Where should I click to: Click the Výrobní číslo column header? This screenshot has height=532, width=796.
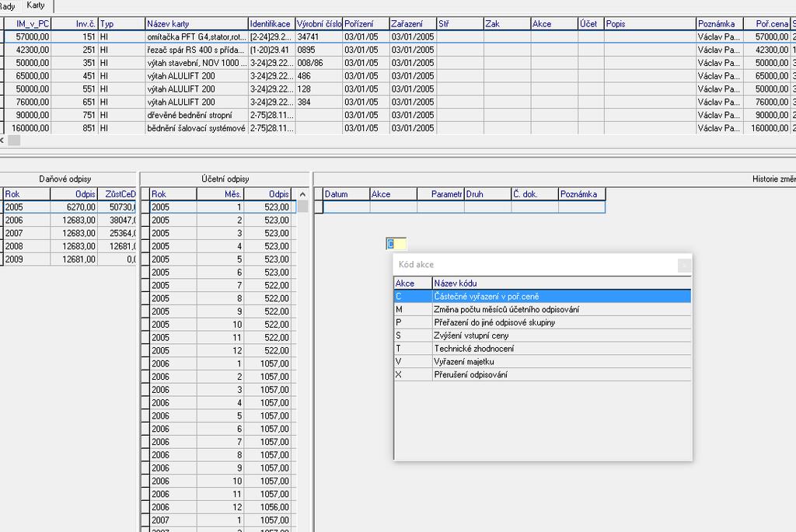click(319, 24)
